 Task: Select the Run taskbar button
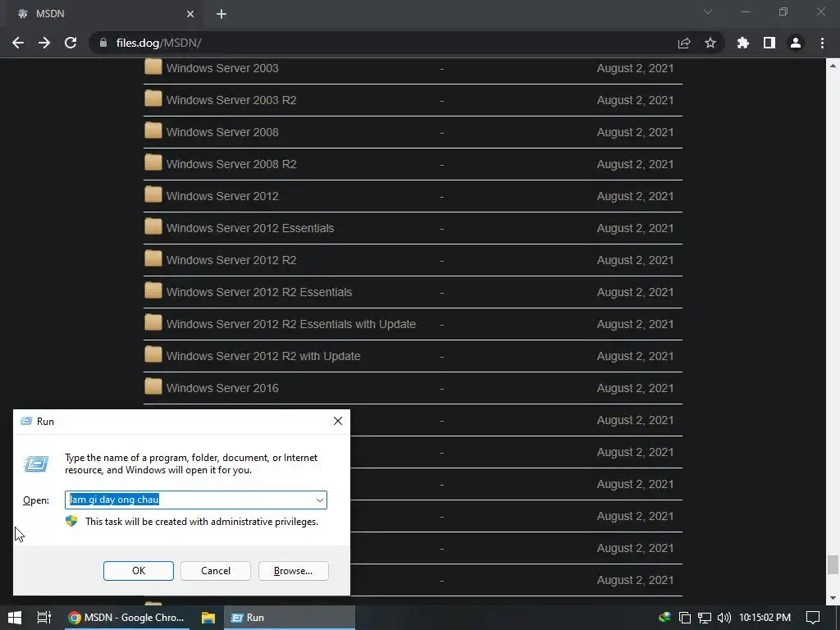point(290,617)
